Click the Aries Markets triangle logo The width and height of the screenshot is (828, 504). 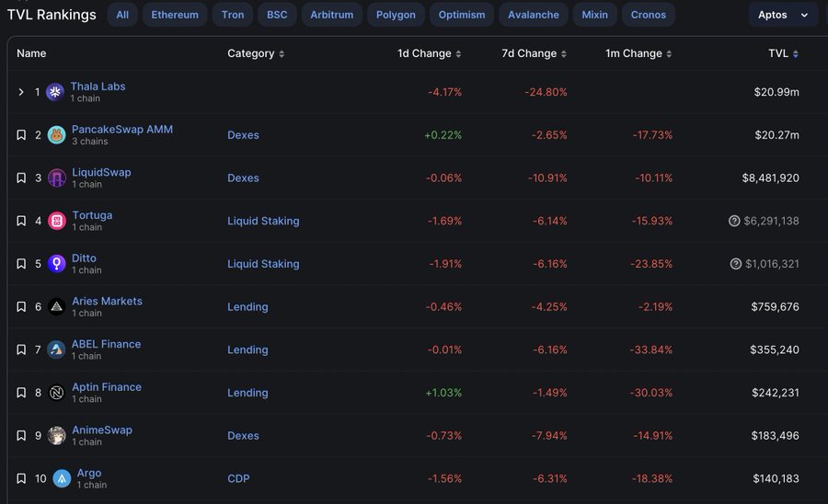pyautogui.click(x=56, y=306)
